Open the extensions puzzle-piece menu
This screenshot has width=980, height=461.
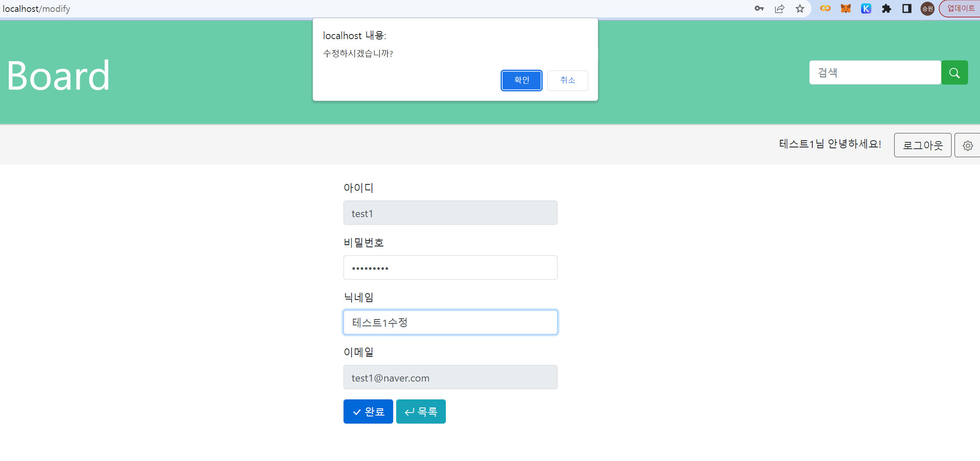pos(887,8)
